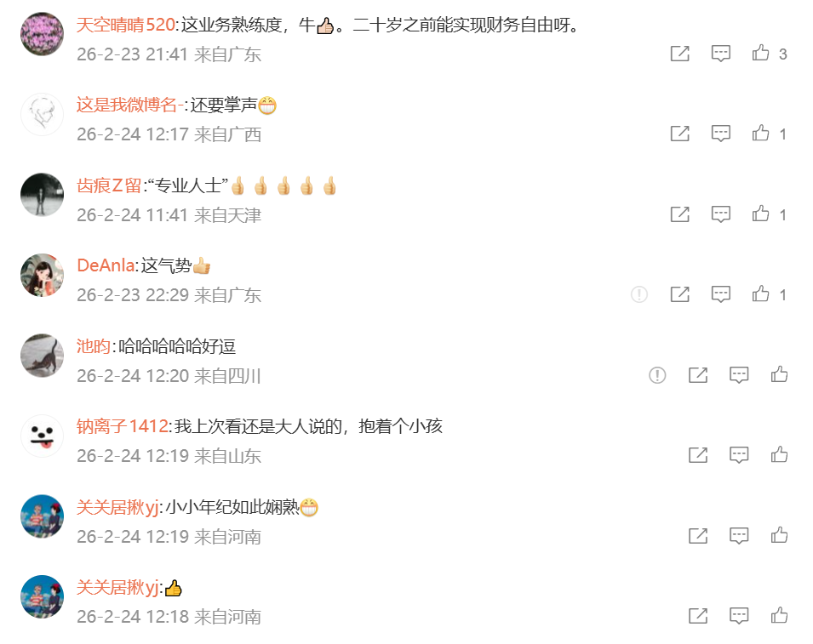Repost 关关居揪yj's 小小年纪如此娴熟 comment

click(698, 536)
